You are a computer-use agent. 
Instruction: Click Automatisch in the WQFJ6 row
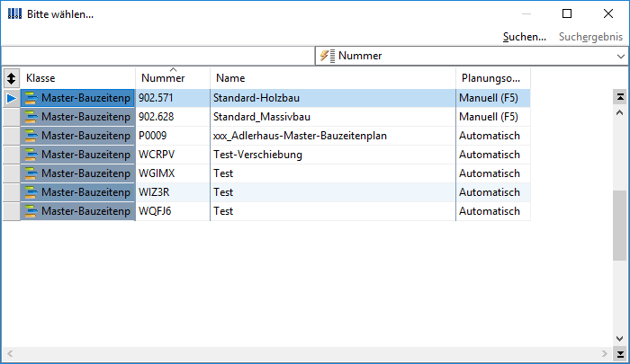pos(490,211)
